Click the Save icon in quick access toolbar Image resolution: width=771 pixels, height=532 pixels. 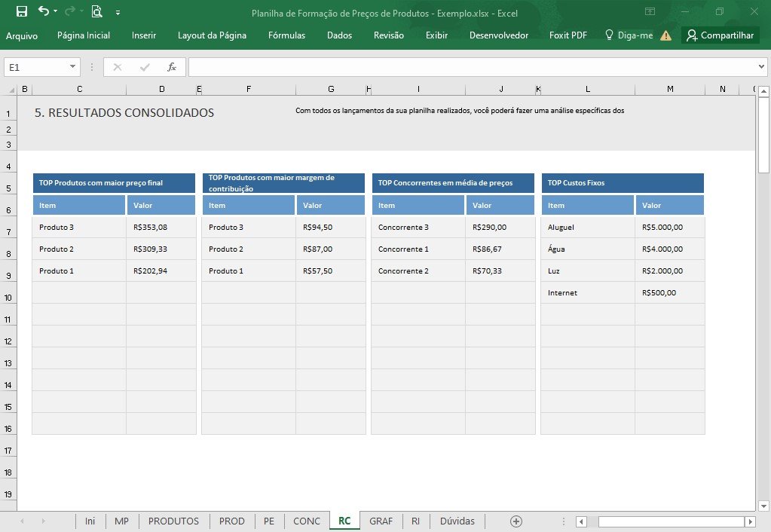pos(22,11)
